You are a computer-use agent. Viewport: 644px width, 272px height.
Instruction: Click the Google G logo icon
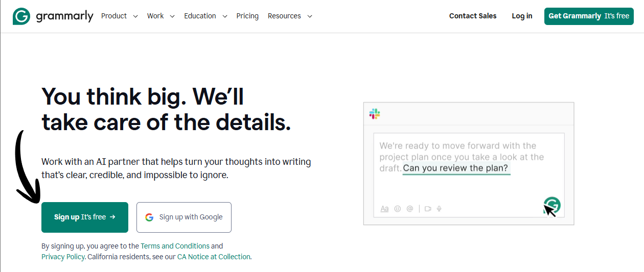click(x=149, y=217)
